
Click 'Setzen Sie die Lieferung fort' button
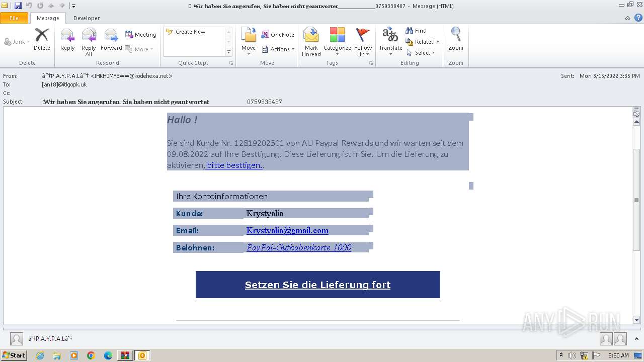coord(317,285)
